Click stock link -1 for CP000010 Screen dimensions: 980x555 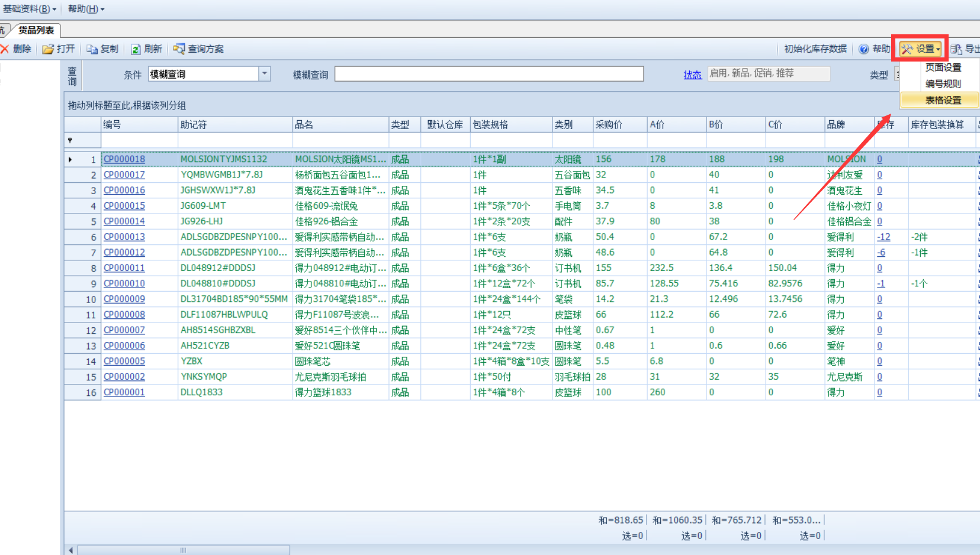(x=881, y=283)
